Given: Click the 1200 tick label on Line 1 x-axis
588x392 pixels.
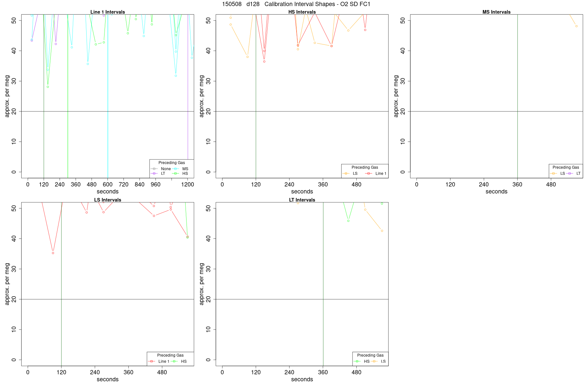Looking at the screenshot, I should point(188,185).
